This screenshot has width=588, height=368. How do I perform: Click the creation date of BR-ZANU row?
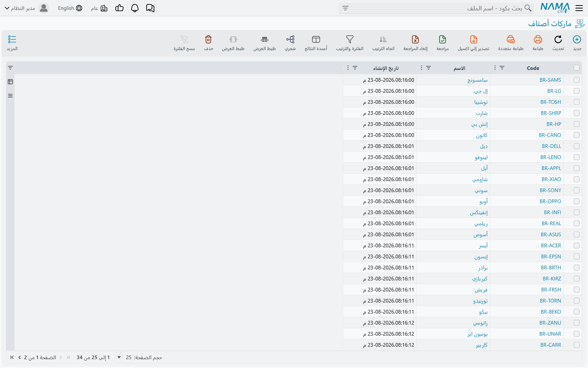389,323
